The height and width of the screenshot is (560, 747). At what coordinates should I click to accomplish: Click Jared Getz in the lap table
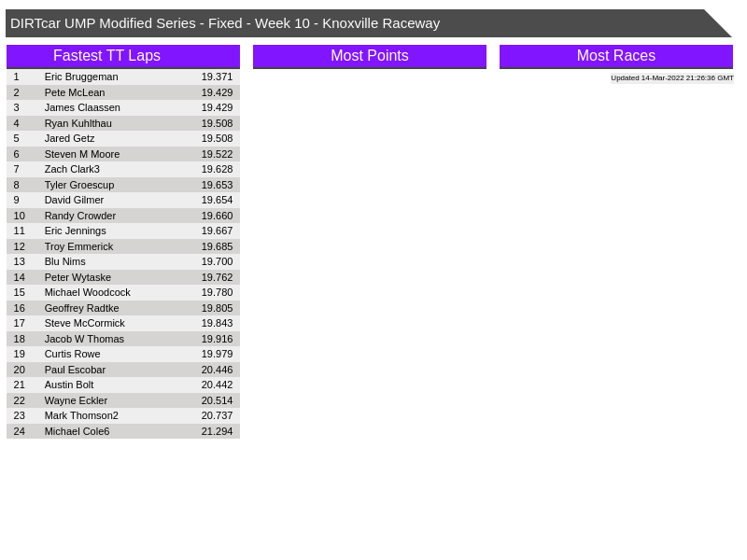click(x=69, y=138)
